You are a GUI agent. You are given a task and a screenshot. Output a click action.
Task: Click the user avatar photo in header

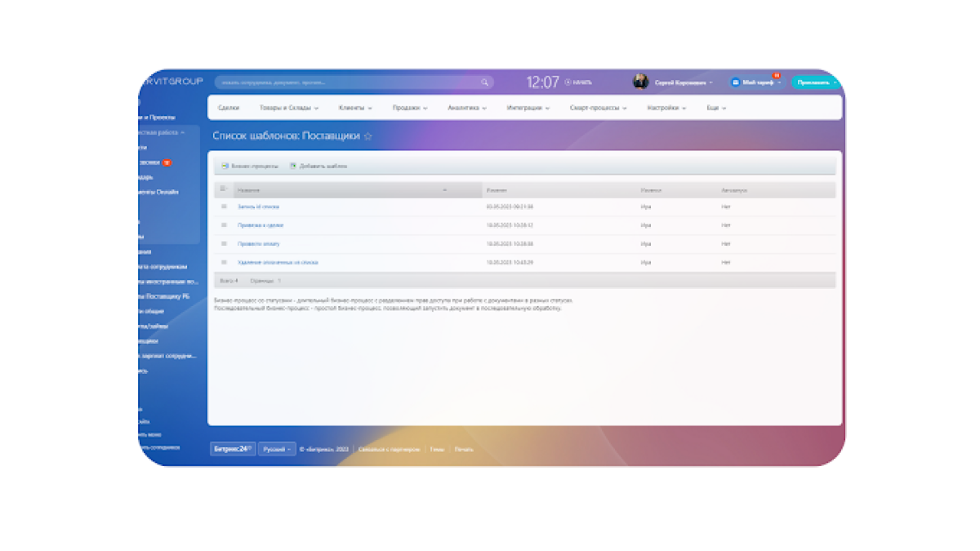click(x=640, y=82)
